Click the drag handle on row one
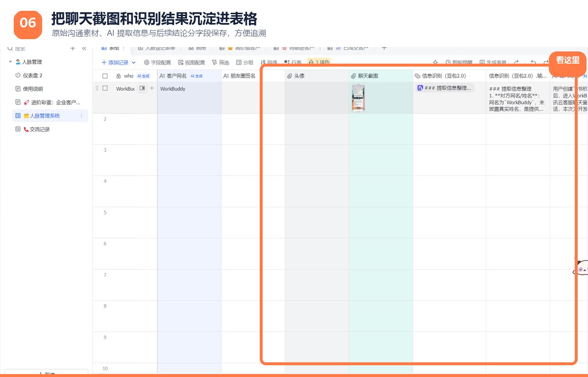The width and height of the screenshot is (588, 377). [x=97, y=88]
